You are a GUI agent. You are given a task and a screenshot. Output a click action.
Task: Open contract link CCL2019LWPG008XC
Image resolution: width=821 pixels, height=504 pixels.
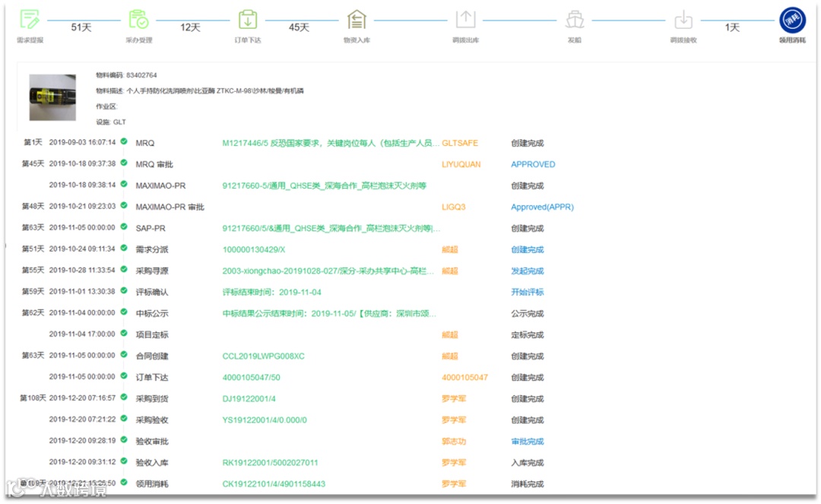click(x=263, y=356)
